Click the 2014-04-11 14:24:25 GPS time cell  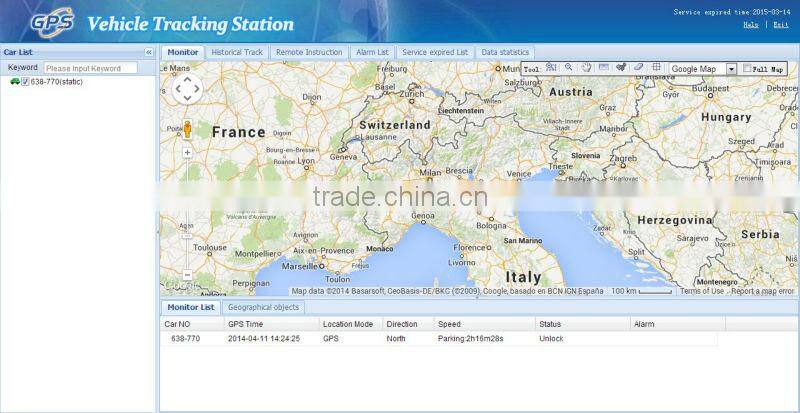[x=264, y=339]
